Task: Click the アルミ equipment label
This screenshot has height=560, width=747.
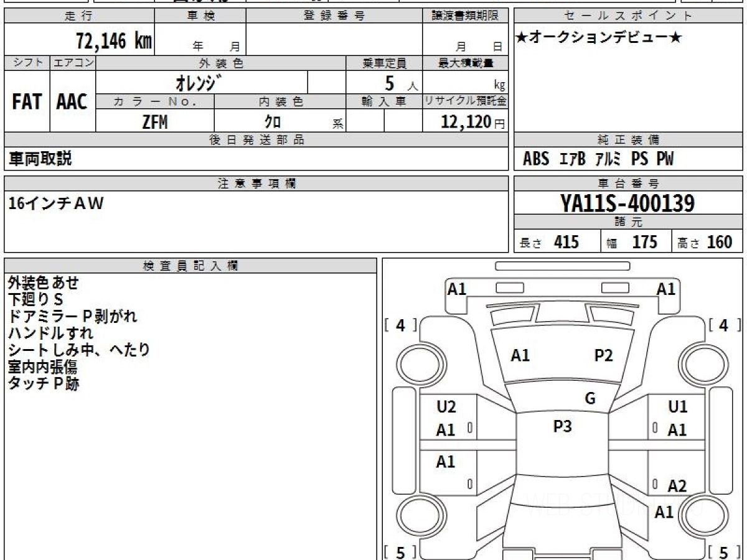Action: (608, 159)
